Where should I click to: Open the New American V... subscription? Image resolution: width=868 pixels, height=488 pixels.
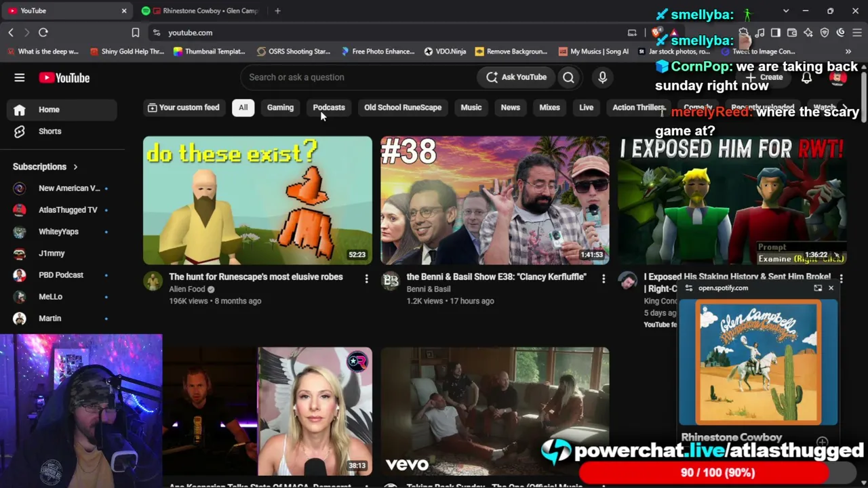(x=62, y=188)
